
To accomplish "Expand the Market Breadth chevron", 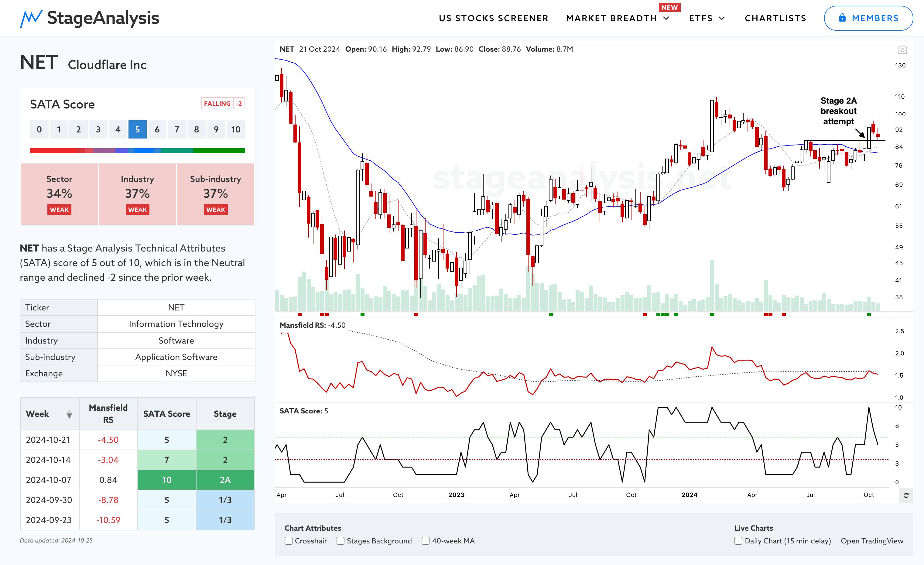I will [666, 18].
